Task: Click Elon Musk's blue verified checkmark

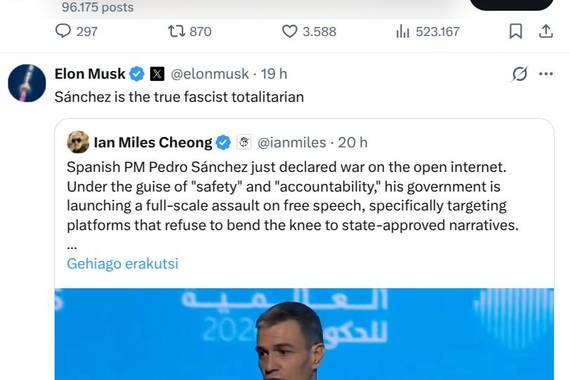Action: [x=137, y=74]
